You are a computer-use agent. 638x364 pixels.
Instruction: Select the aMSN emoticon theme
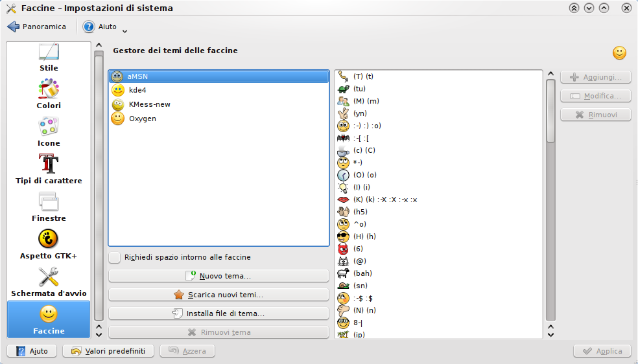pyautogui.click(x=219, y=76)
